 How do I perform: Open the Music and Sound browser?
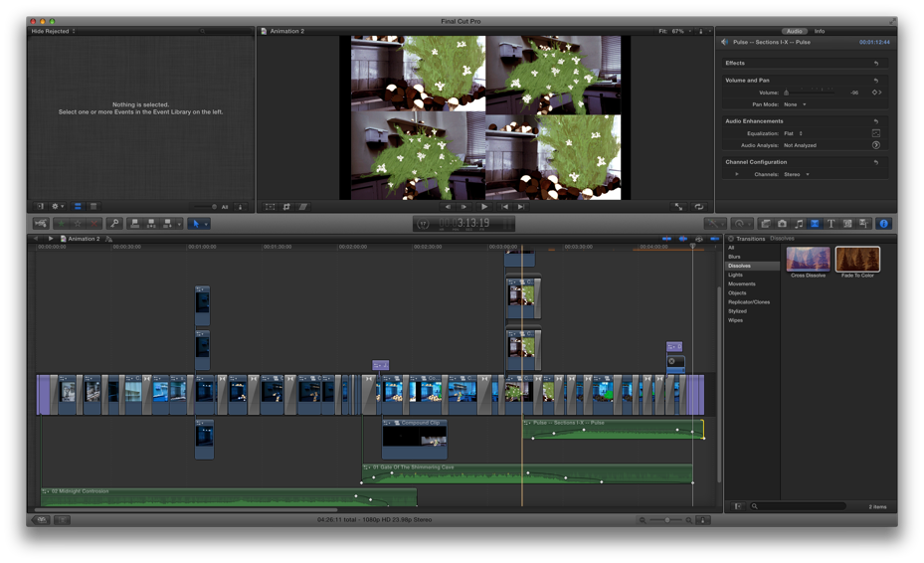[x=799, y=224]
